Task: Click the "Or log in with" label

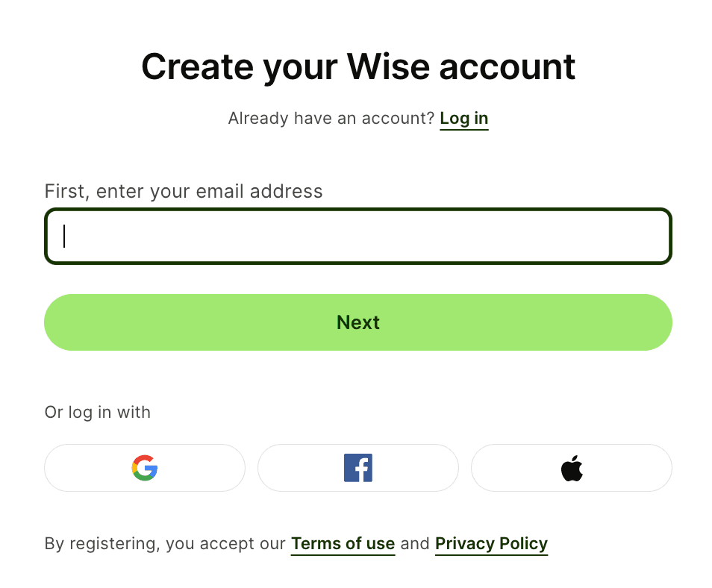Action: pyautogui.click(x=98, y=413)
